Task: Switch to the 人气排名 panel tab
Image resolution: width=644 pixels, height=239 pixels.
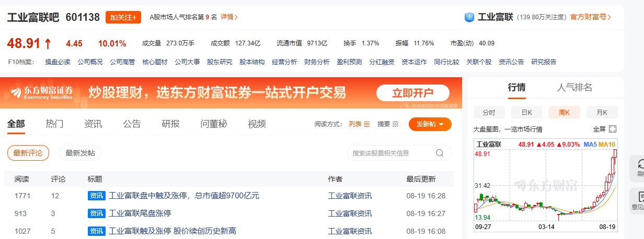Action: (x=574, y=87)
